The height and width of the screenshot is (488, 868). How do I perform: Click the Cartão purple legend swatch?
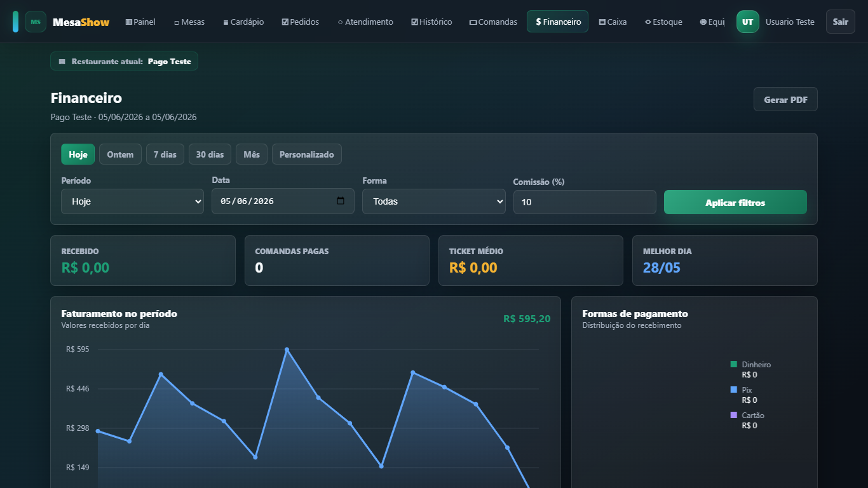click(734, 415)
